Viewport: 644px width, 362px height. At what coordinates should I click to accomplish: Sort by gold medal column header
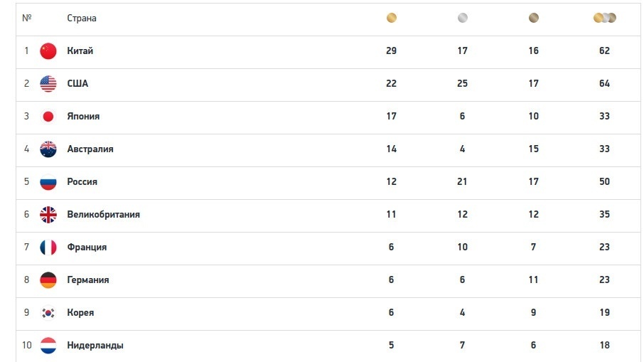[x=392, y=18]
